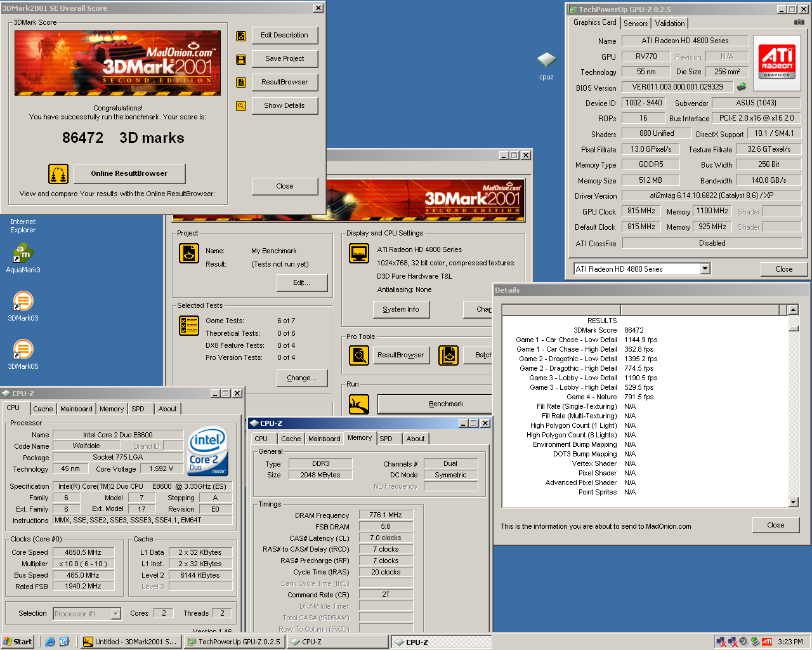This screenshot has width=812, height=650.
Task: Click the Edit... button in Project section
Action: pyautogui.click(x=302, y=283)
